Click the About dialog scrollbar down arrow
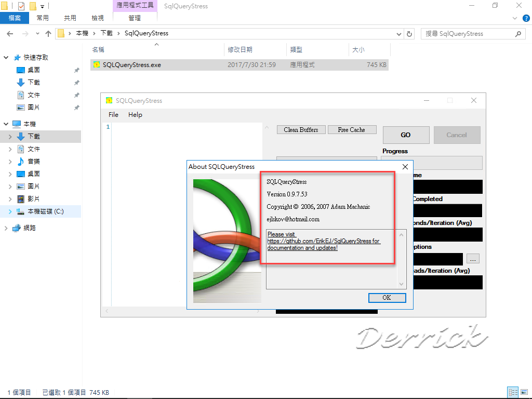 click(402, 284)
